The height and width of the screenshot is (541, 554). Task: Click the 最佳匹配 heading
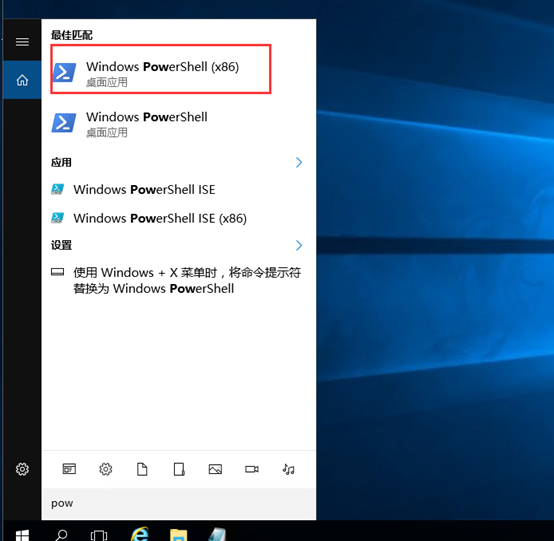[72, 35]
